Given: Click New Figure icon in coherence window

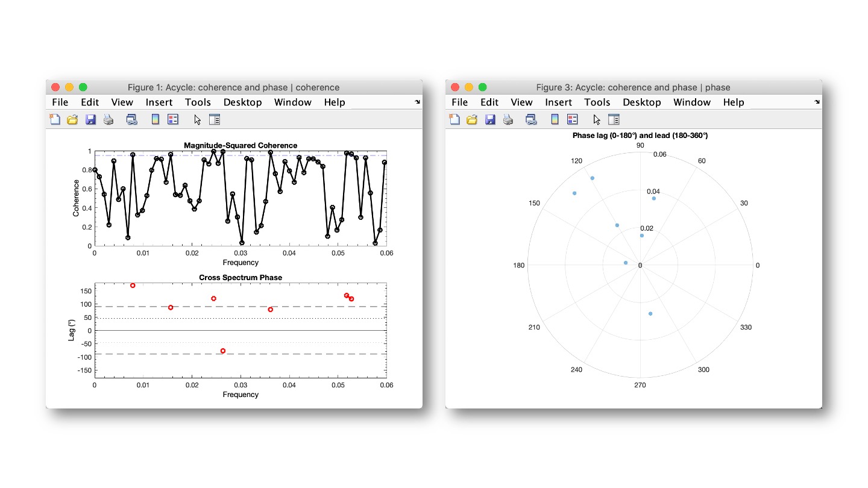Looking at the screenshot, I should click(55, 119).
